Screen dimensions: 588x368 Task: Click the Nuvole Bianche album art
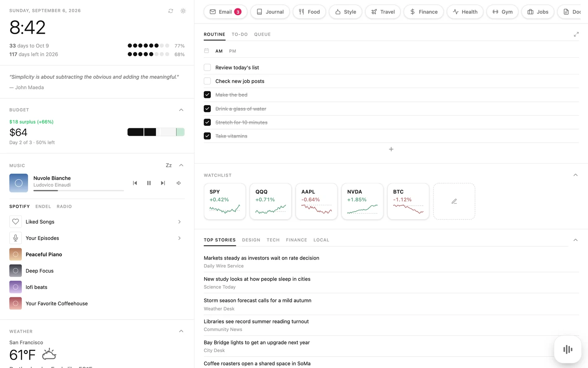pos(18,183)
